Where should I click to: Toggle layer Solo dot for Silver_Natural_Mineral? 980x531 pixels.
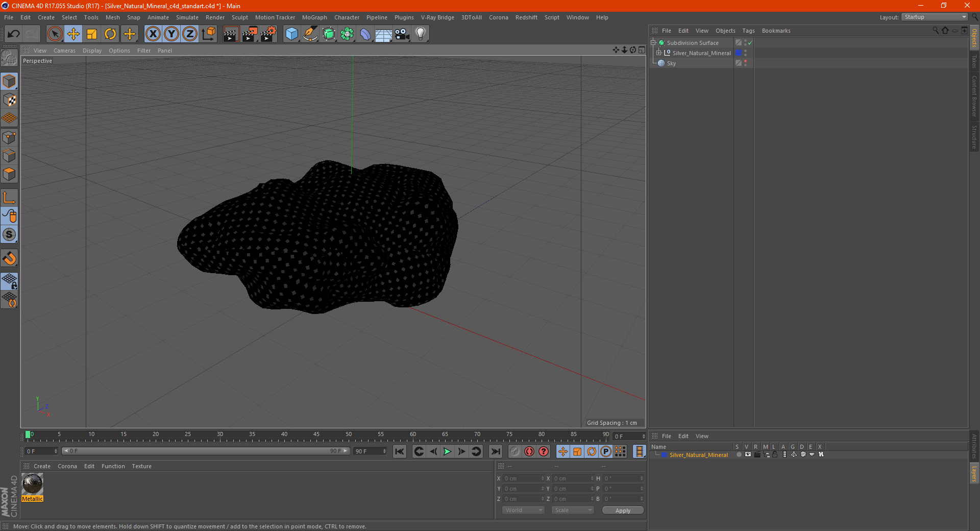[x=739, y=454]
